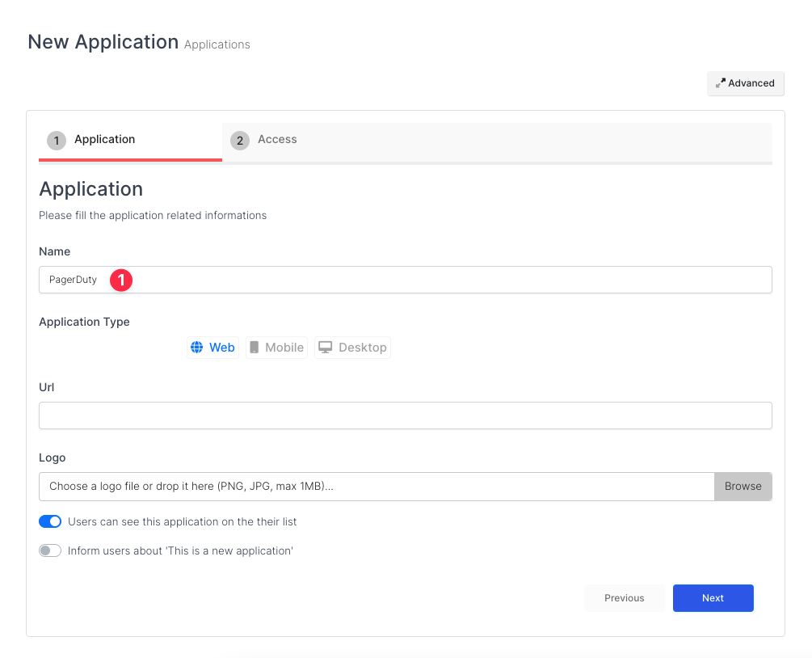Click the red number 1 marker
Viewport: 812px width, 658px height.
pos(121,280)
